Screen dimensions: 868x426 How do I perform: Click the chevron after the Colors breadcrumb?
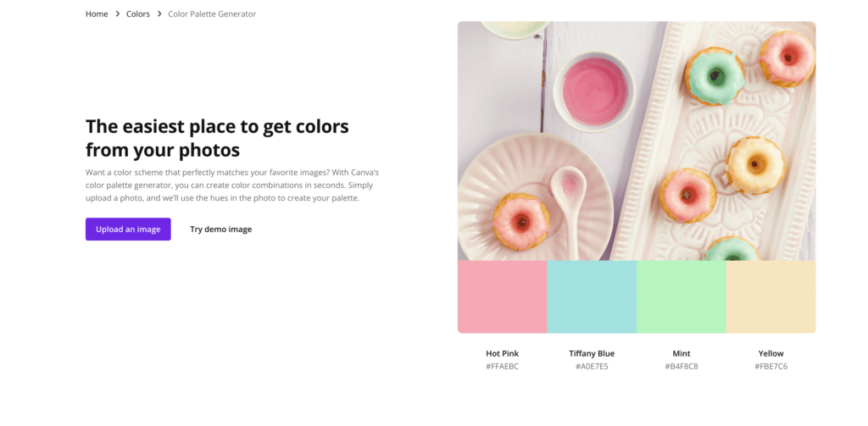[x=159, y=14]
